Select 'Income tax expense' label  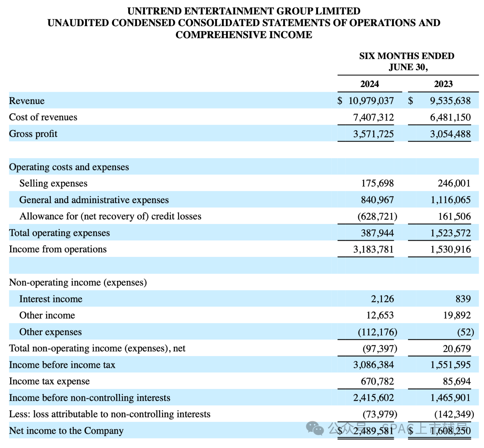point(49,381)
